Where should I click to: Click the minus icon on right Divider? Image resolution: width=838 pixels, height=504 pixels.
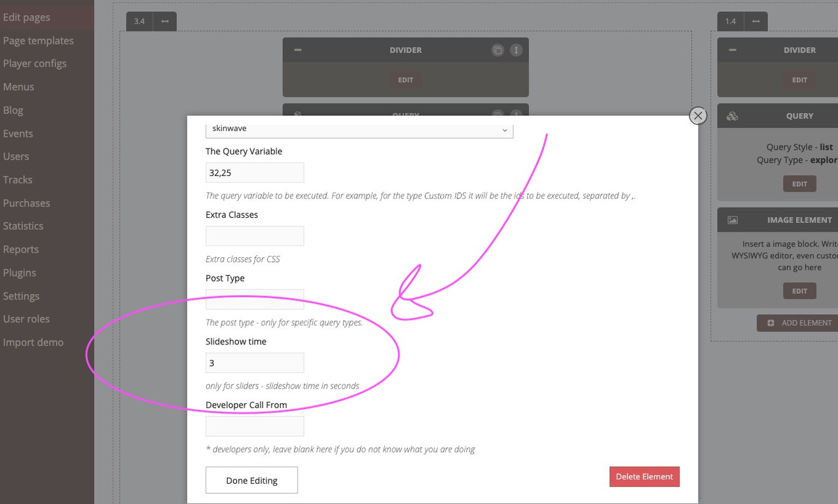[x=733, y=50]
